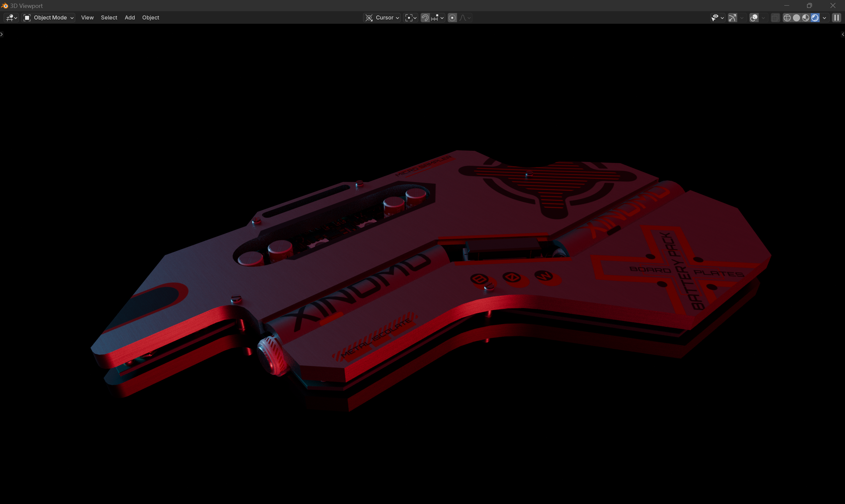Open the View menu

click(x=87, y=18)
